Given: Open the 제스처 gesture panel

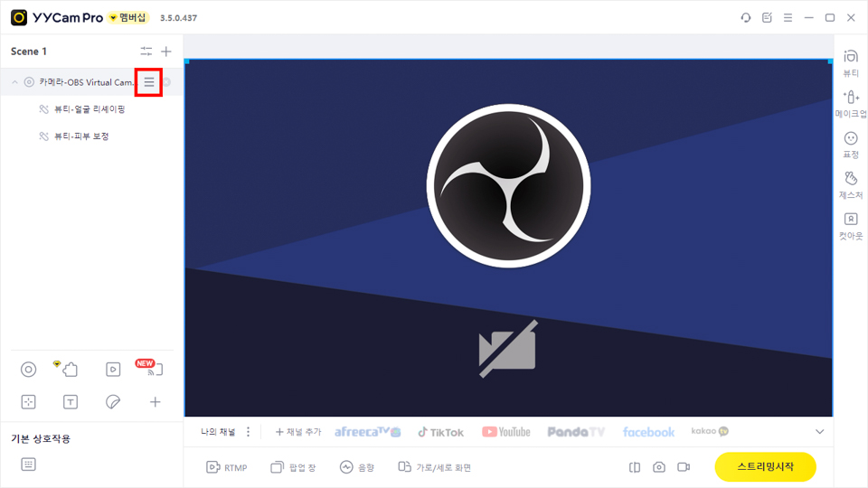Looking at the screenshot, I should (851, 185).
